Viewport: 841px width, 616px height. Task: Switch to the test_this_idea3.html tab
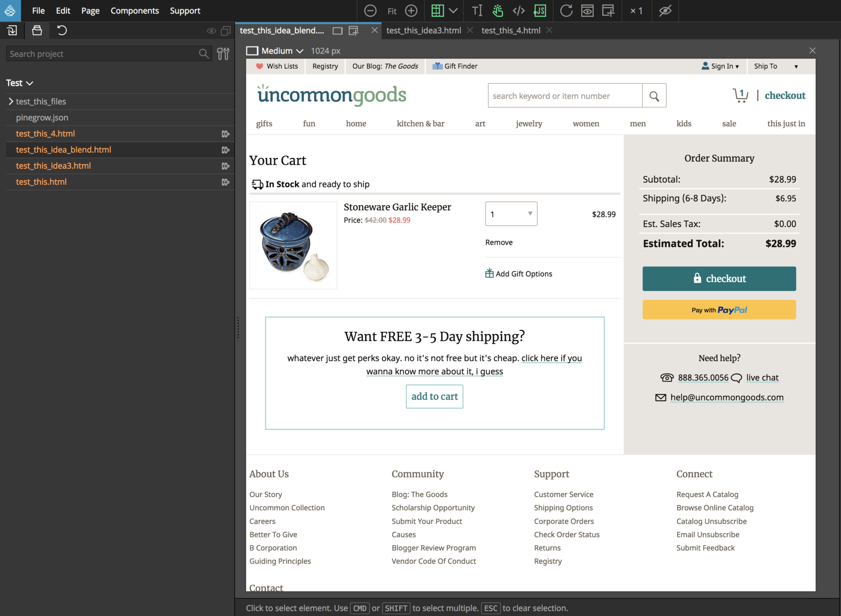(423, 31)
